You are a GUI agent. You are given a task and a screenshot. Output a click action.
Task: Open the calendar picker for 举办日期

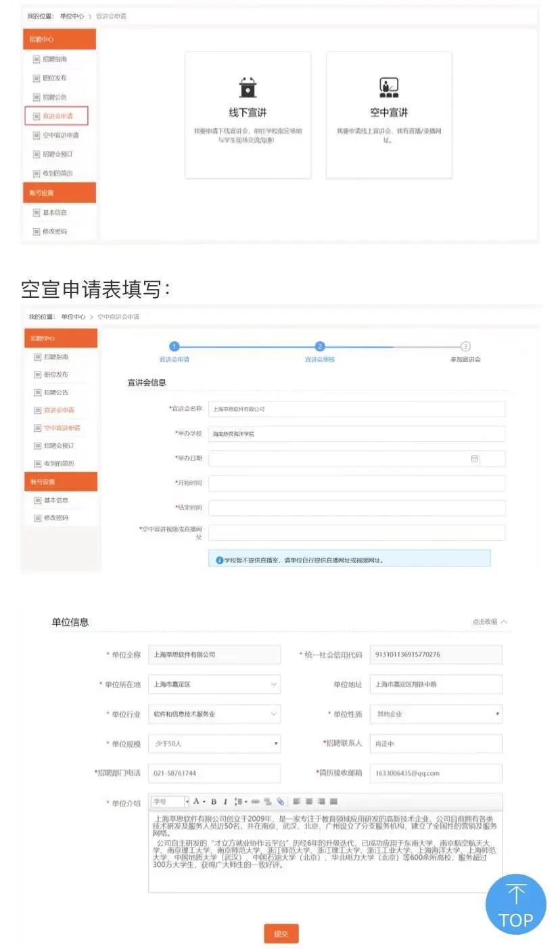(x=475, y=459)
